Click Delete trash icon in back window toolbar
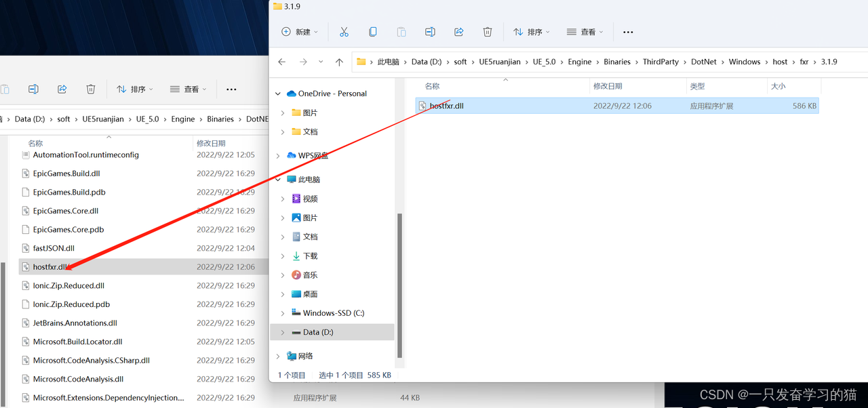 pyautogui.click(x=90, y=89)
